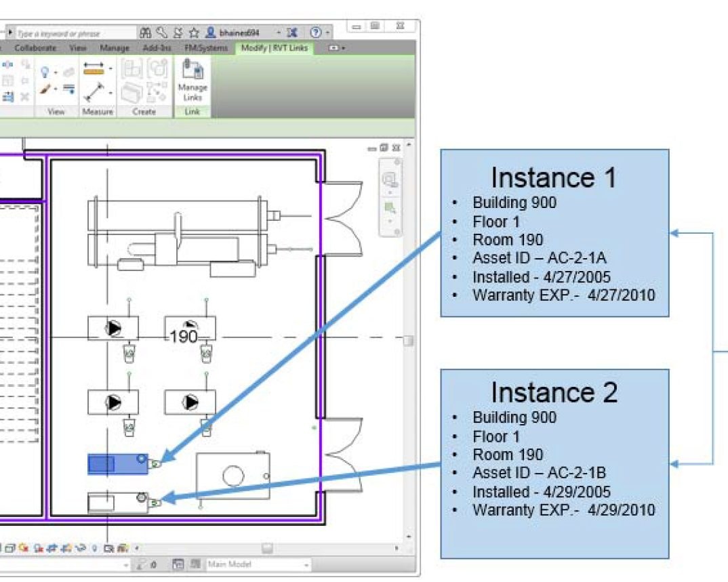The image size is (728, 582).
Task: Click the key icon beside search
Action: coord(161,33)
